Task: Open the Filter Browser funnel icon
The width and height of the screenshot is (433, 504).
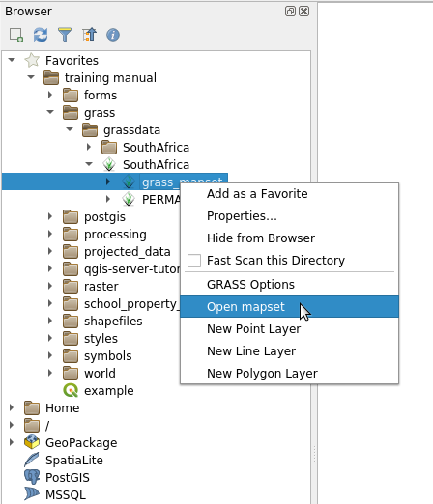Action: [65, 35]
